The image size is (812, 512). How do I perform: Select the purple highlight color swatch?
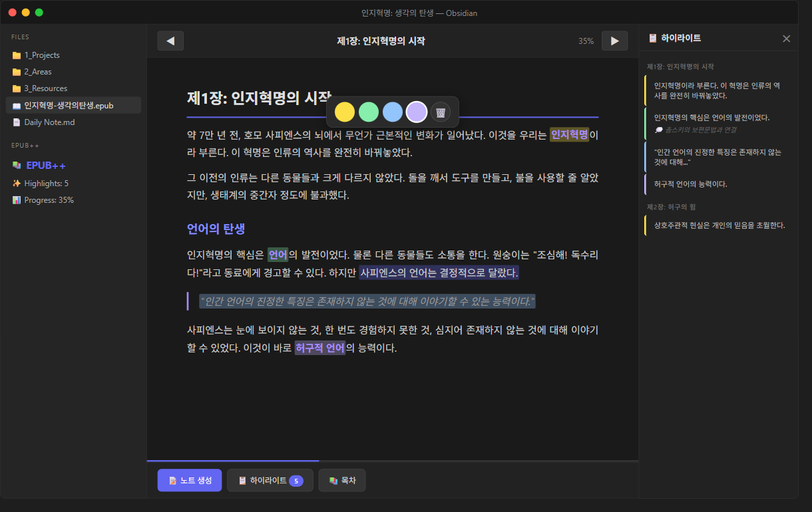coord(417,112)
